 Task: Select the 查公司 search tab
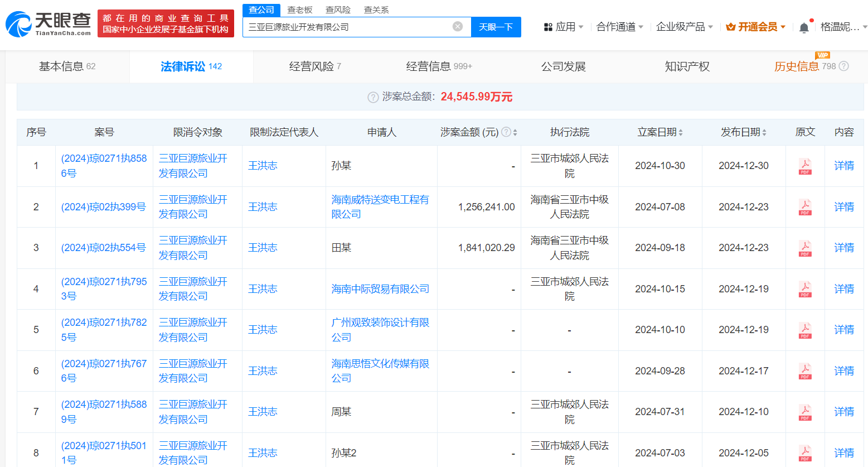[x=261, y=9]
